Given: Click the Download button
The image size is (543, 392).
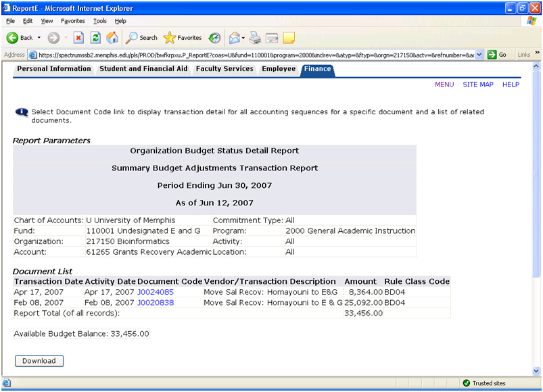Looking at the screenshot, I should tap(39, 361).
